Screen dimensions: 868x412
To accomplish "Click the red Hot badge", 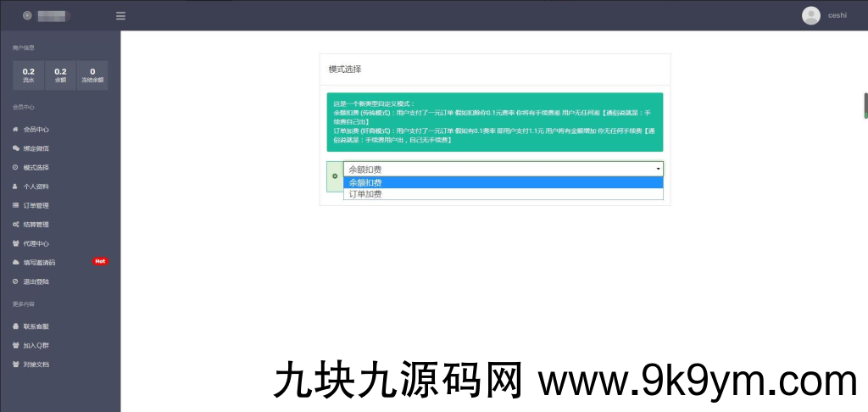I will (100, 261).
